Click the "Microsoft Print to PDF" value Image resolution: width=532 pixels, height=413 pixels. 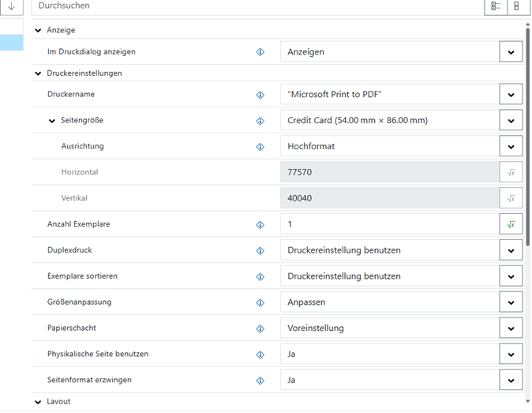[x=335, y=94]
